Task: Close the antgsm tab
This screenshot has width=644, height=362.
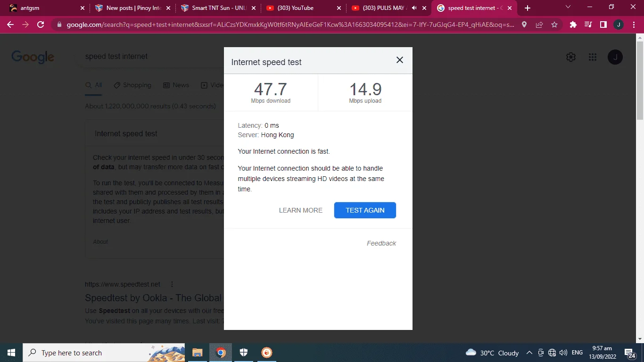Action: point(83,8)
